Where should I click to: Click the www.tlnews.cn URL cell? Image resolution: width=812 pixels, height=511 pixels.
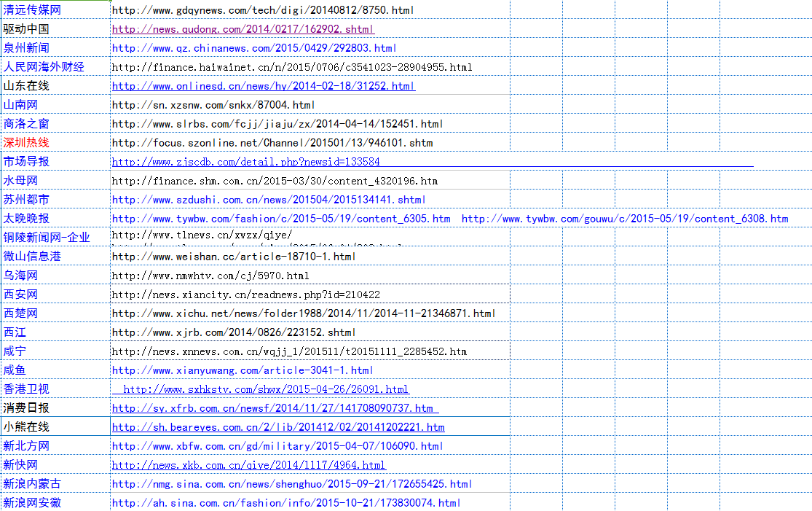pyautogui.click(x=310, y=238)
